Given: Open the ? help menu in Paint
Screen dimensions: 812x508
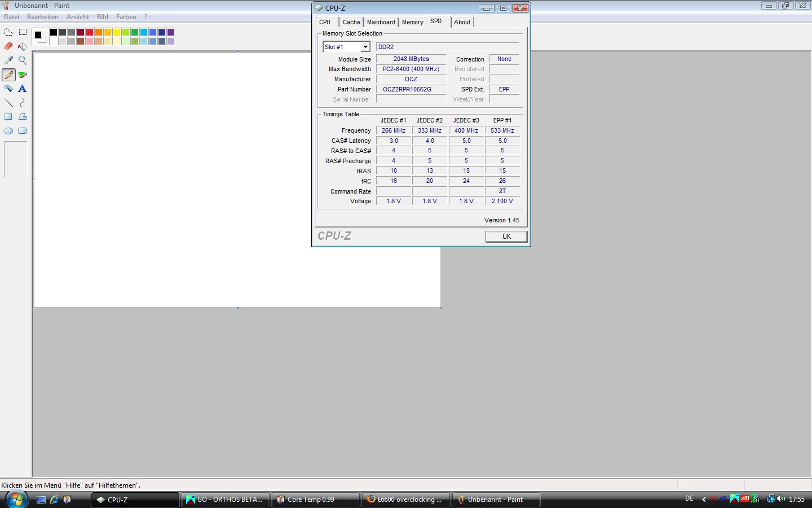Looking at the screenshot, I should pyautogui.click(x=145, y=17).
